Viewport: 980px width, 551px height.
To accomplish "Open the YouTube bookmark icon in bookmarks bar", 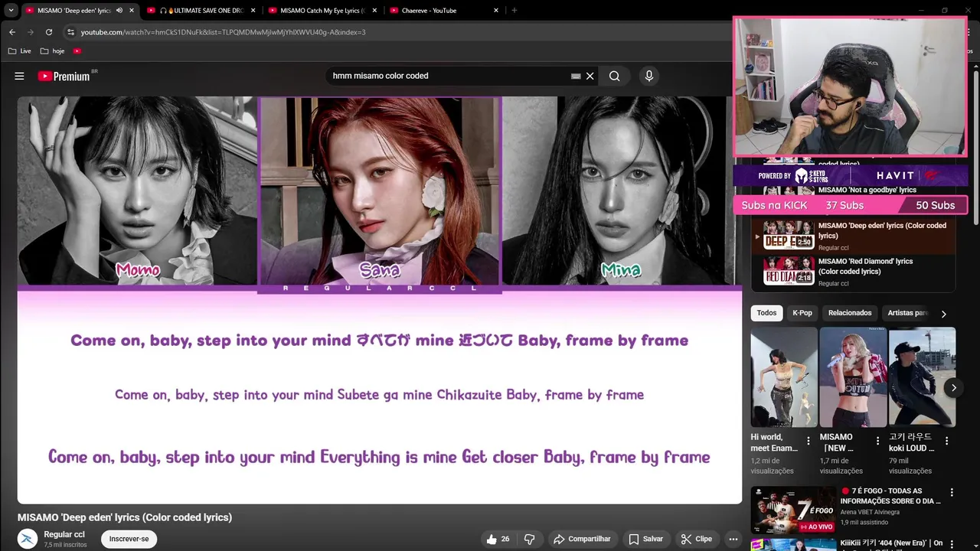I will click(x=77, y=51).
